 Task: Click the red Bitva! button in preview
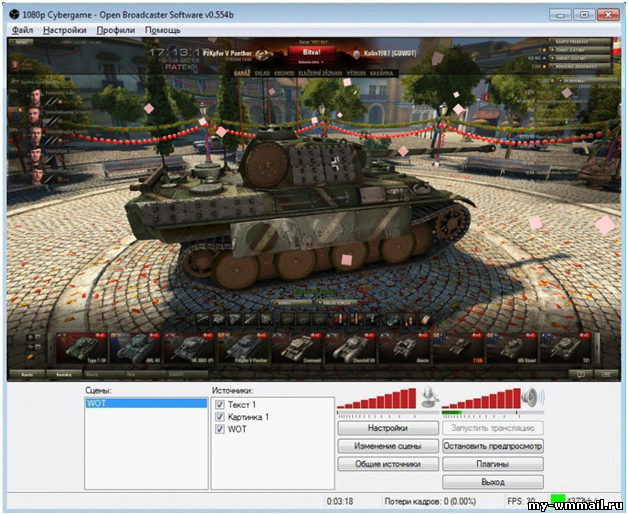tap(311, 53)
